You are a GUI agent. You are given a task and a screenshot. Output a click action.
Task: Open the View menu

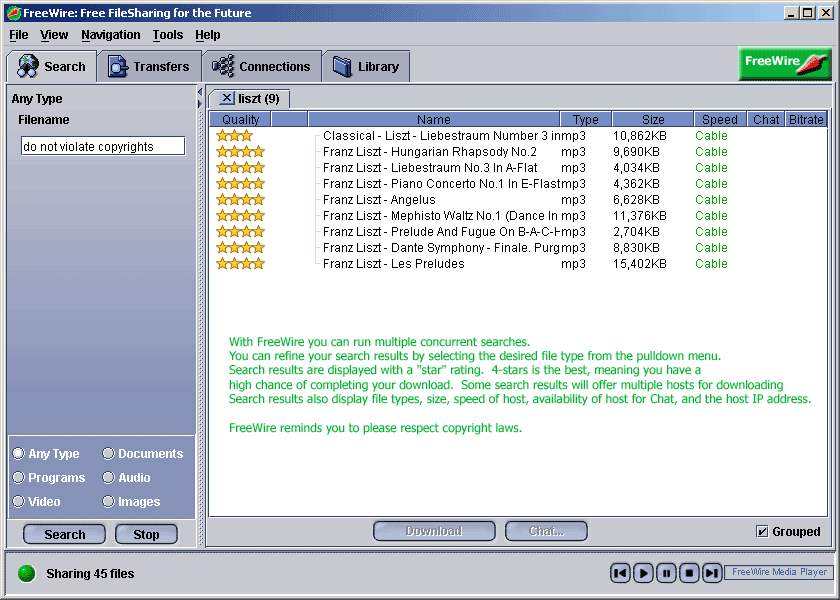click(54, 35)
